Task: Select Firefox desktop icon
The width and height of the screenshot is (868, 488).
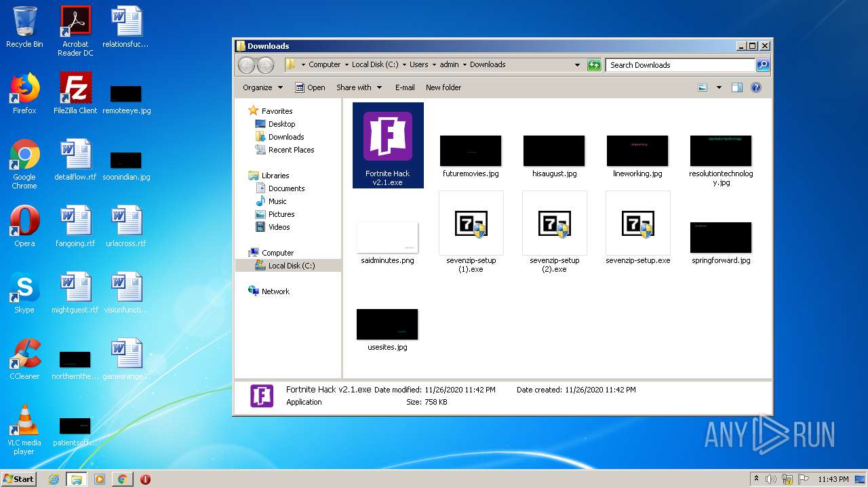Action: (24, 94)
